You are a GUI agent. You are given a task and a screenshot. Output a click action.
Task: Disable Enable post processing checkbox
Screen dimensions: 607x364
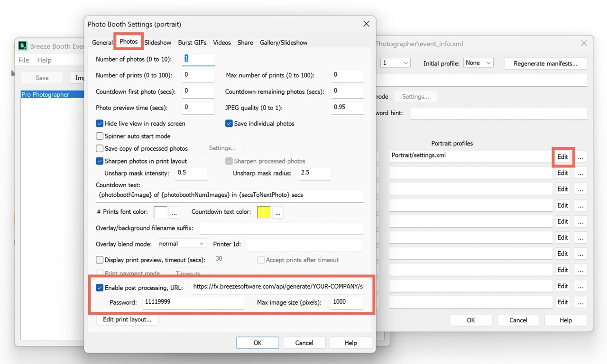click(100, 287)
